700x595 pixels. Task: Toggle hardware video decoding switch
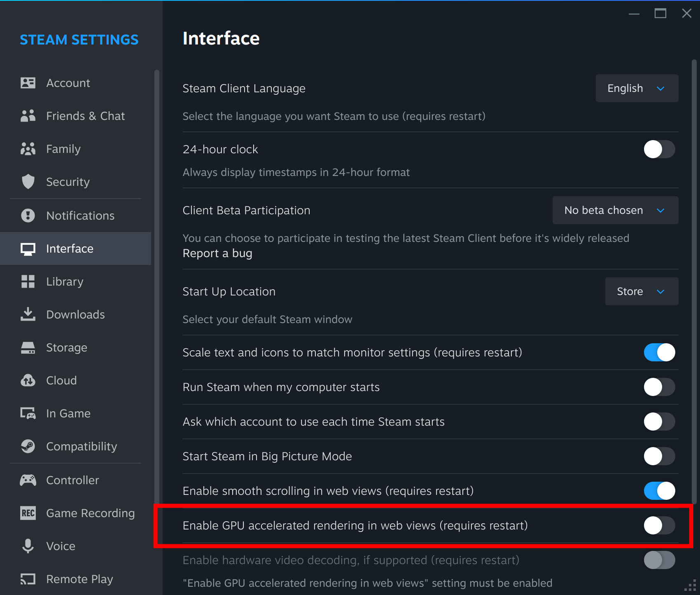(x=659, y=560)
